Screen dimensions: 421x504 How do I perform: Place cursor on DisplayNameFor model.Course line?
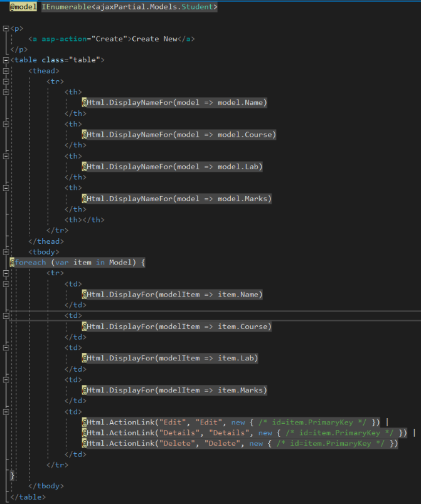179,135
